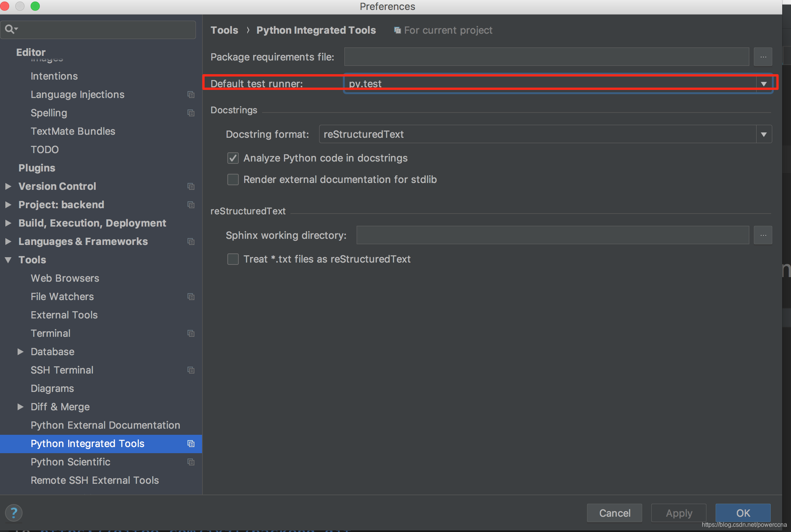Expand the Version Control section
Screen dimensions: 791x532
[8, 186]
